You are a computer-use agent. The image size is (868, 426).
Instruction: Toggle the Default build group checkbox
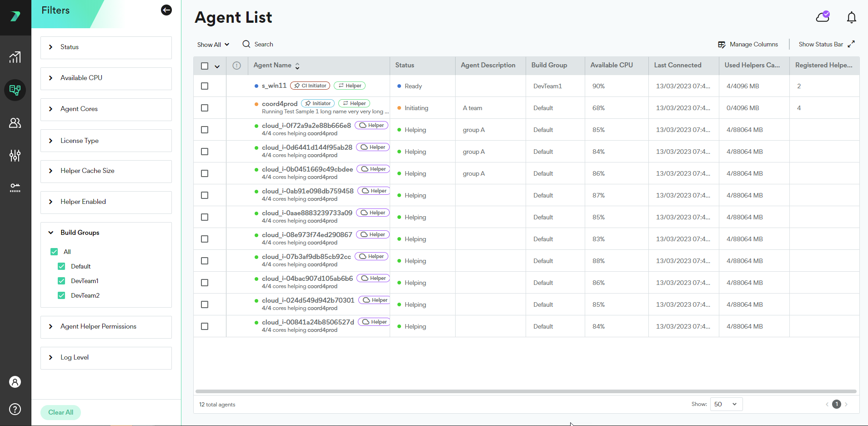click(x=61, y=266)
